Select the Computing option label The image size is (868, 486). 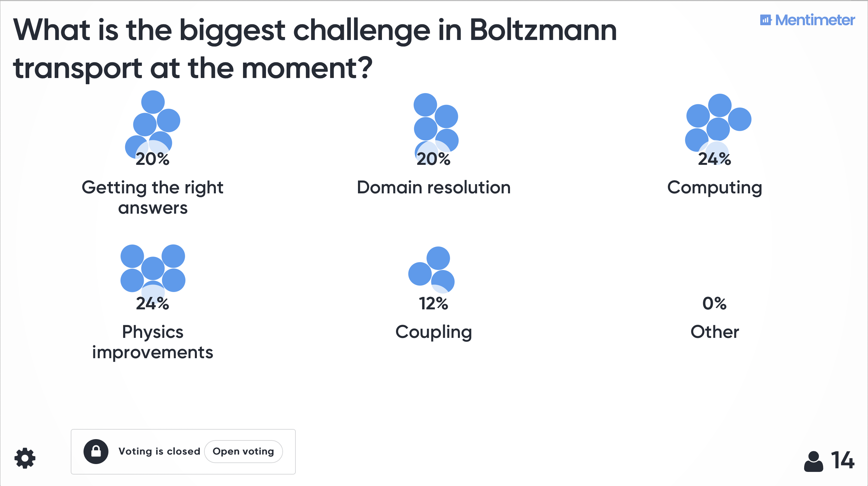[x=714, y=188]
